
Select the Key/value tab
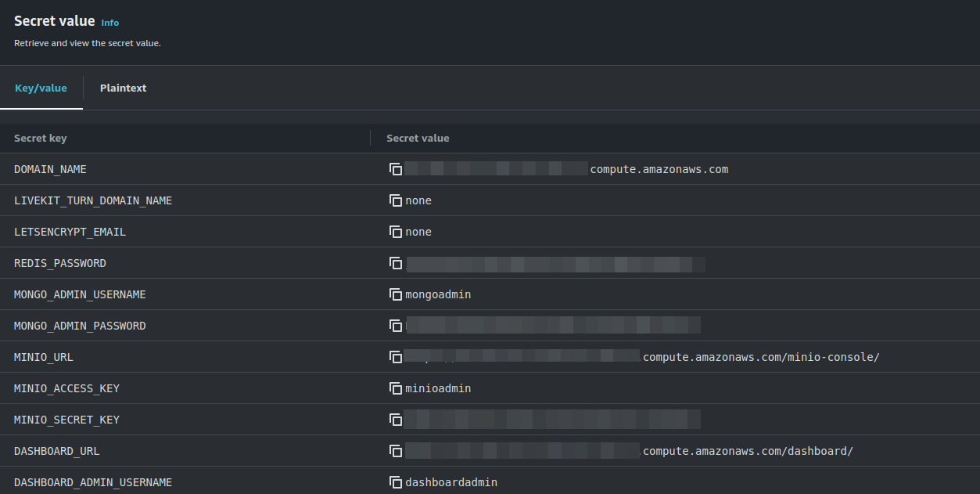[41, 88]
